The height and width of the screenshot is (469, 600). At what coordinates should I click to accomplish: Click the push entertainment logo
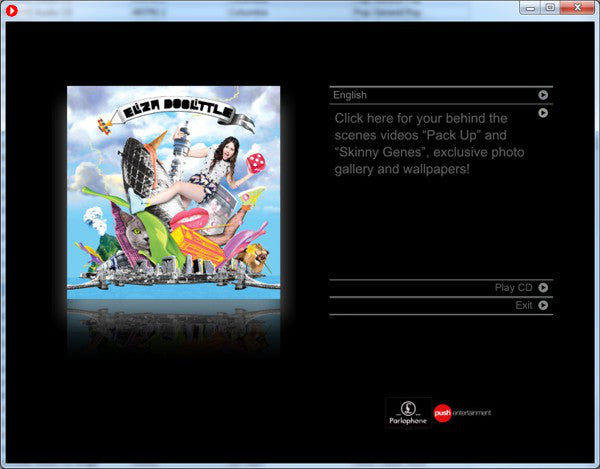click(x=462, y=413)
